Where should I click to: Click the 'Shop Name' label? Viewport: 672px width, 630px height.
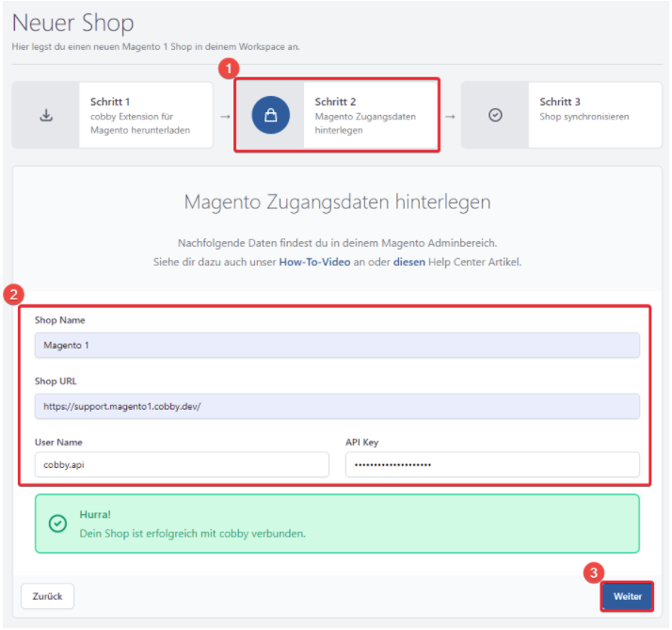click(x=59, y=320)
